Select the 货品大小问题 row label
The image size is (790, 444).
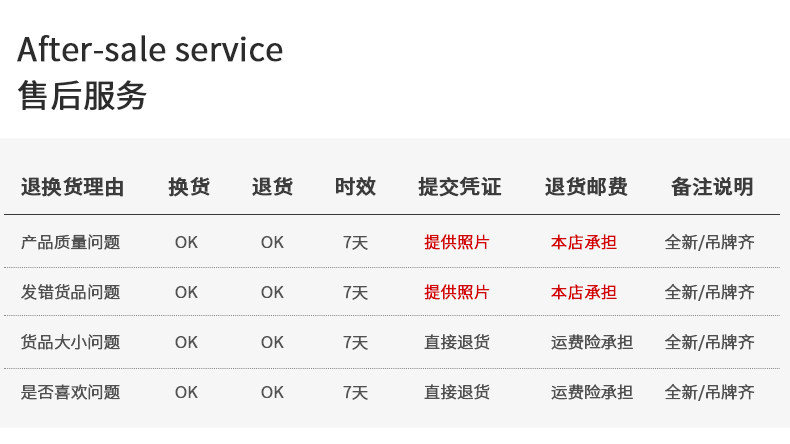[70, 342]
